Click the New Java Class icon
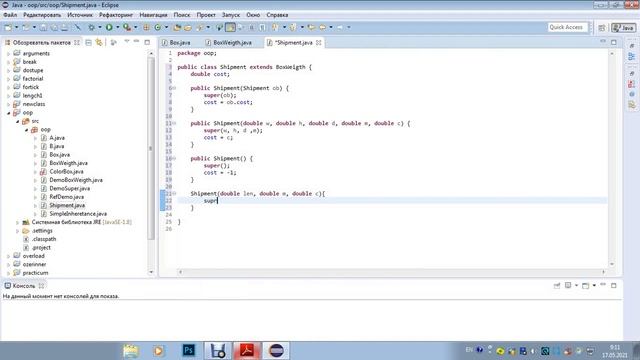 158,27
